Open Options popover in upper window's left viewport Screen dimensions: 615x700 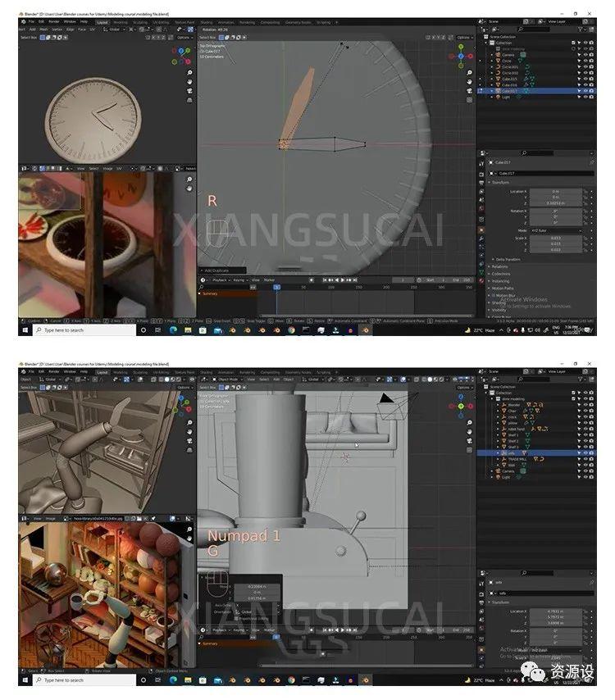point(184,38)
